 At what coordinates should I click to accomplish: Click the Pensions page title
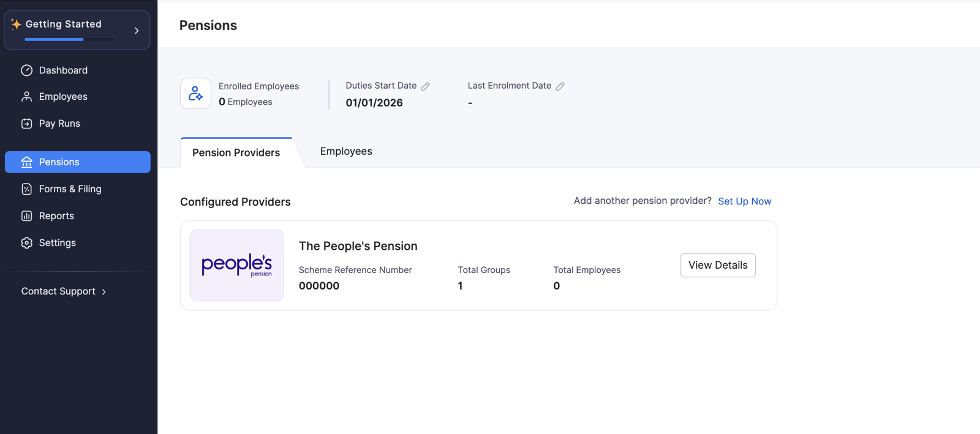208,25
